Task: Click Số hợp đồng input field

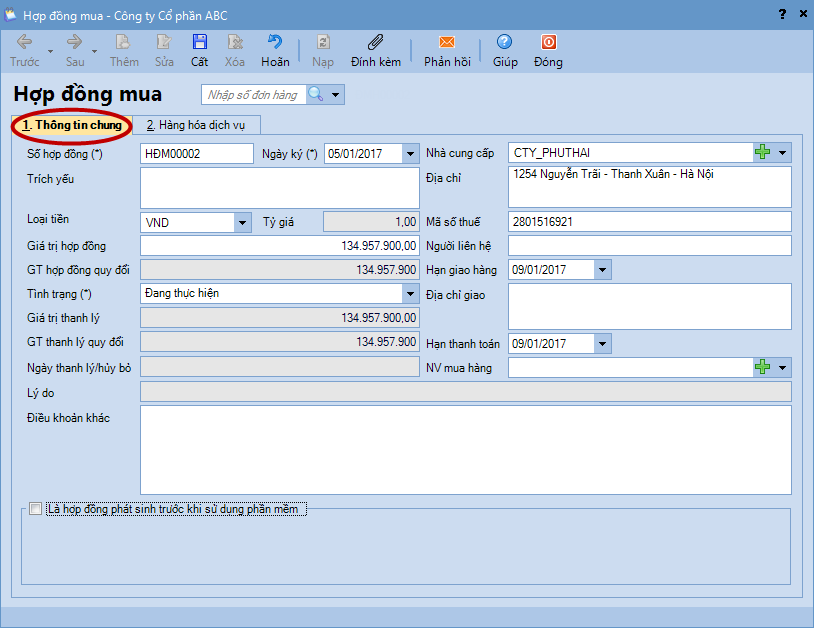Action: pyautogui.click(x=197, y=153)
